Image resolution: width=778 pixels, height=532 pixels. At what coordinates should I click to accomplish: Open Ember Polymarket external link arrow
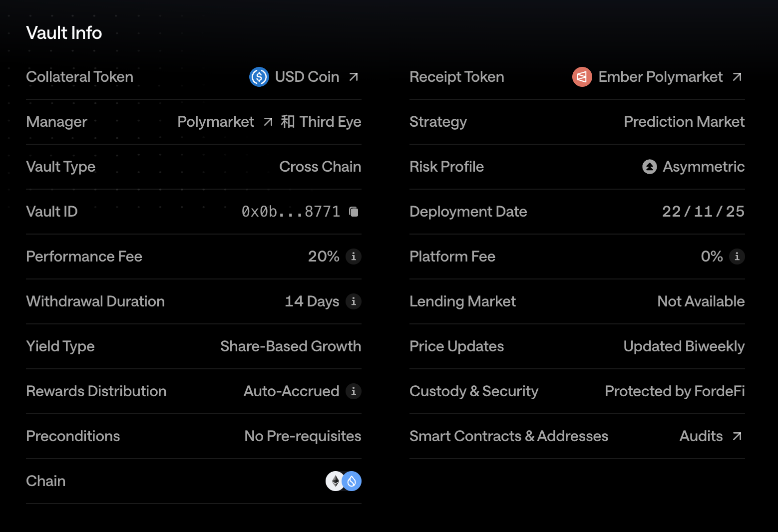tap(737, 77)
